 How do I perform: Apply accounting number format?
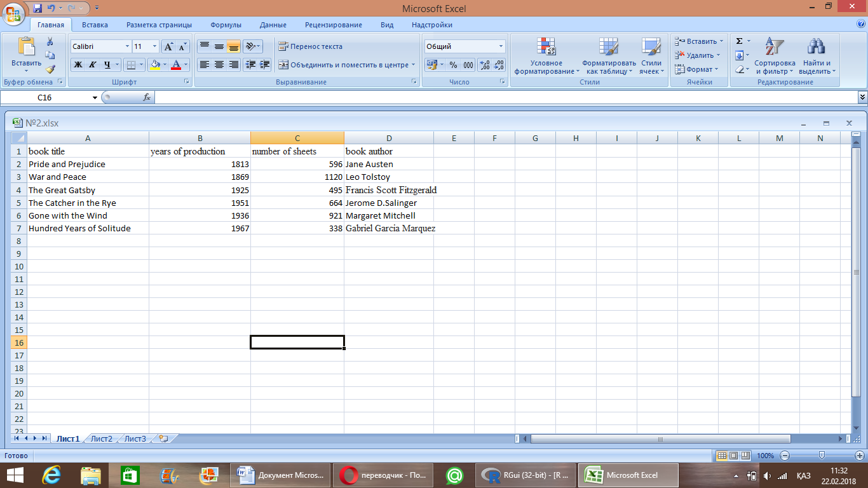pyautogui.click(x=432, y=65)
